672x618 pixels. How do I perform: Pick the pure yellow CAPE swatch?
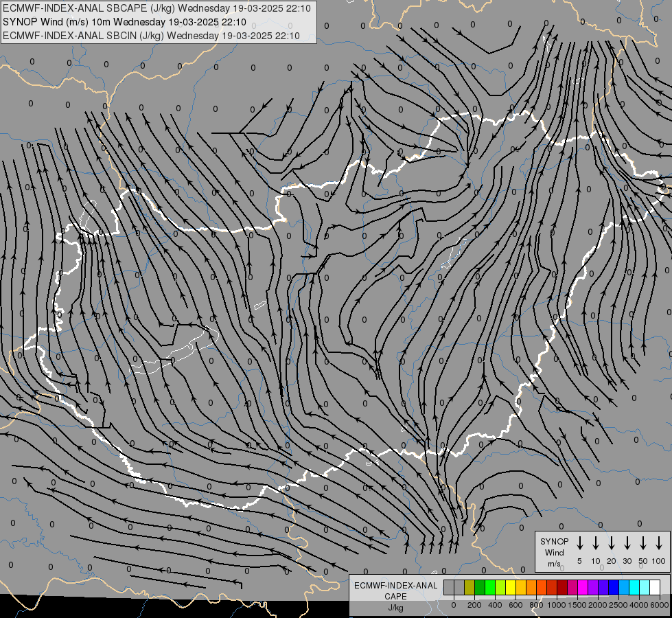pyautogui.click(x=511, y=587)
